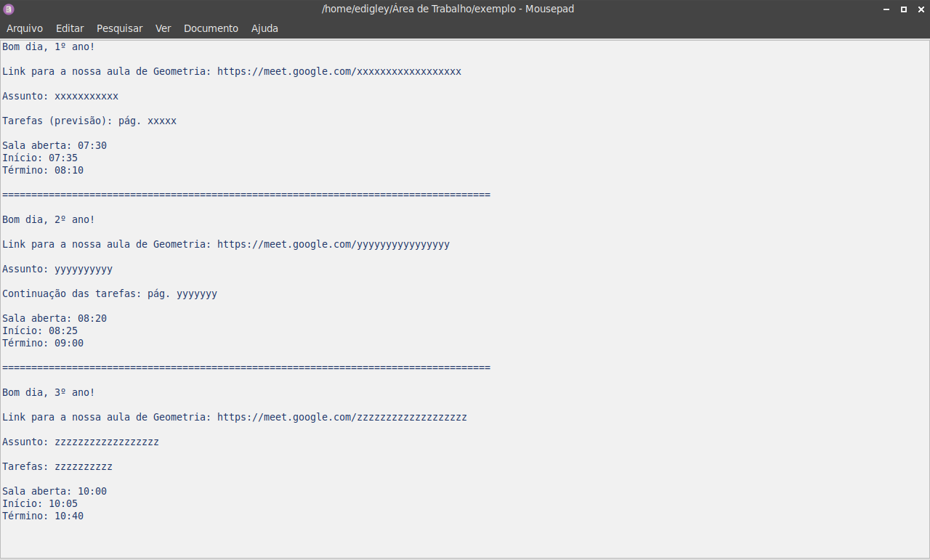The height and width of the screenshot is (560, 930).
Task: Click the line 'Bom dia, 3º ano!'
Action: [x=49, y=392]
